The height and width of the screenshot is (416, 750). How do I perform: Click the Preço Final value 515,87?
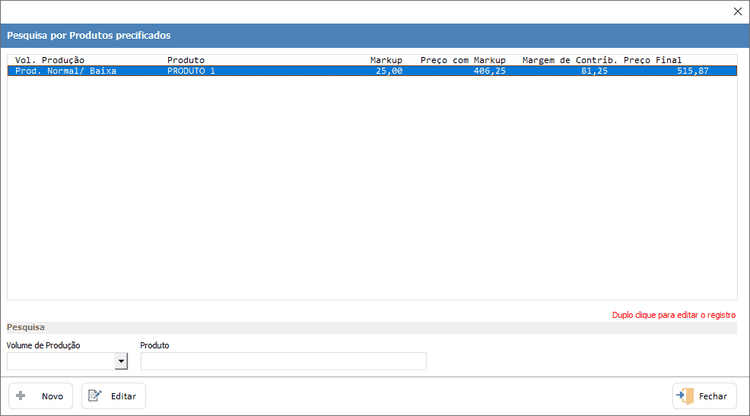pyautogui.click(x=693, y=71)
